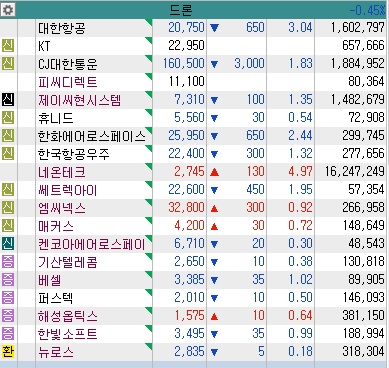Select stock 해성옵틱스

click(x=68, y=316)
